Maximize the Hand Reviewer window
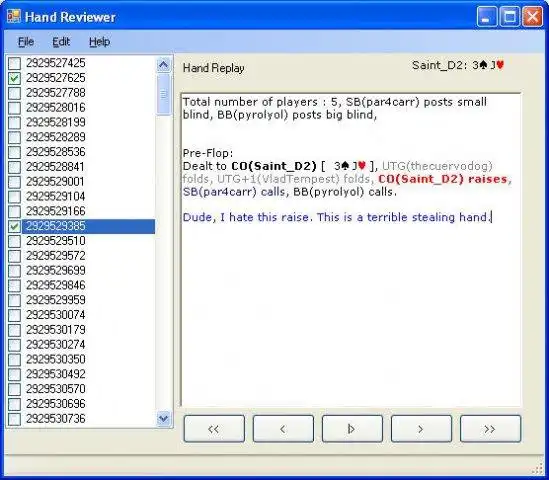549x480 pixels. click(x=509, y=16)
